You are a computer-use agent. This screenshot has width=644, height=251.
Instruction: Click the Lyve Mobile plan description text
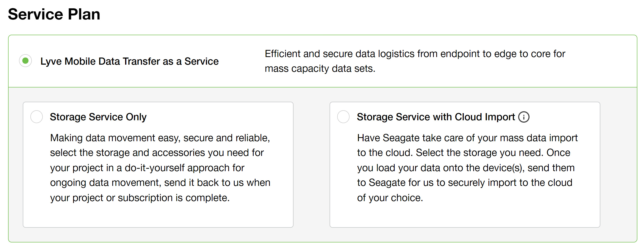(x=415, y=61)
